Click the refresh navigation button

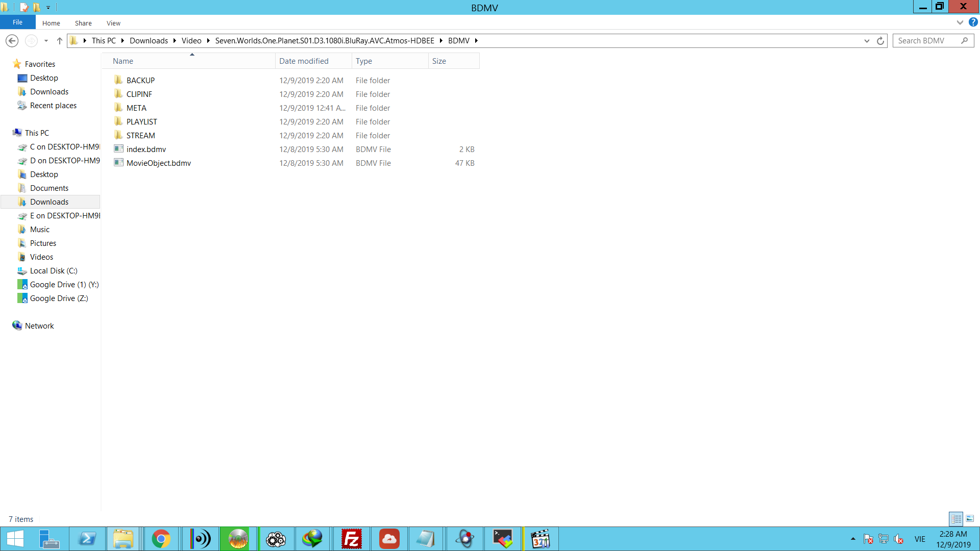coord(880,40)
